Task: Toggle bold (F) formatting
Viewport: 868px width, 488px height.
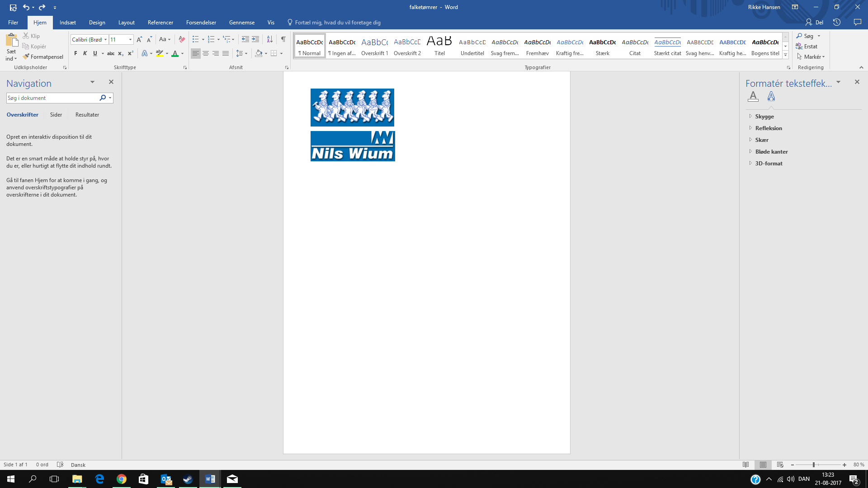Action: pos(75,53)
